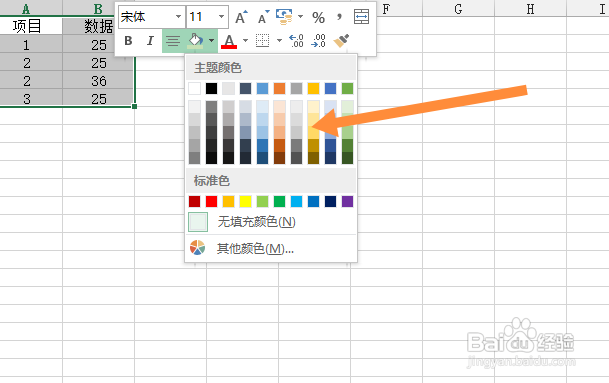Screen dimensions: 609x383
Task: Toggle center alignment button
Action: pos(173,41)
